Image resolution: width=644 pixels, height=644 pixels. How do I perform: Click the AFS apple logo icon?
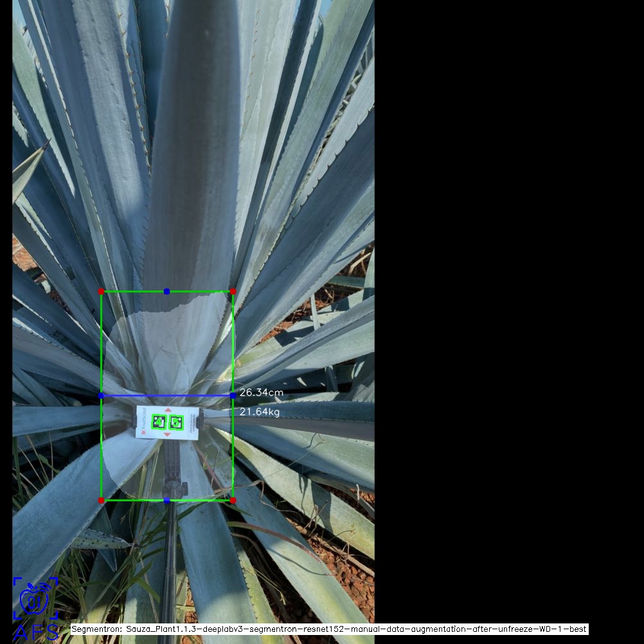click(35, 598)
